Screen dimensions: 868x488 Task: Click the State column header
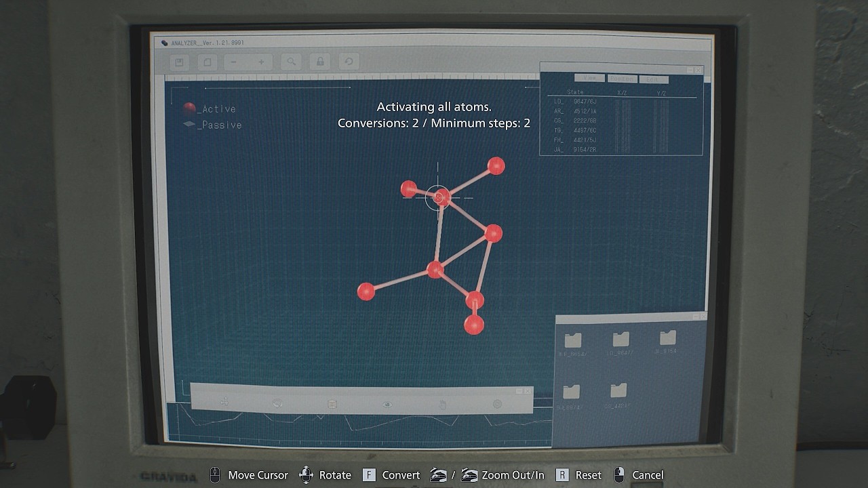click(575, 92)
